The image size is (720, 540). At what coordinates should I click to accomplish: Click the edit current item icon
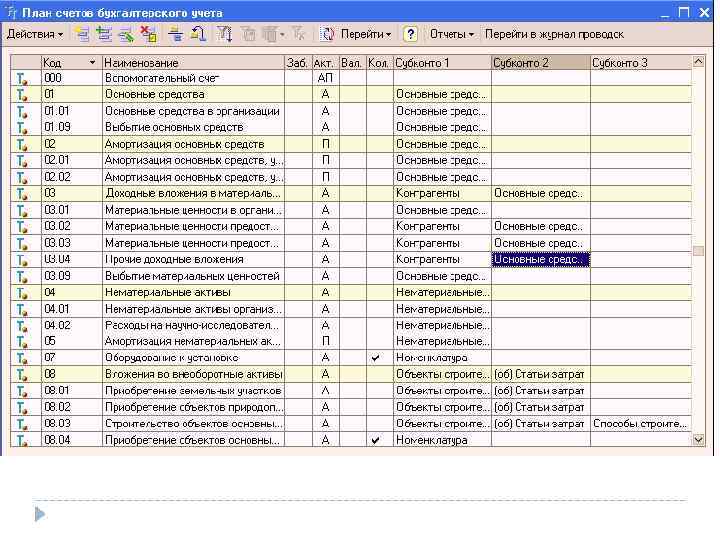pos(126,34)
